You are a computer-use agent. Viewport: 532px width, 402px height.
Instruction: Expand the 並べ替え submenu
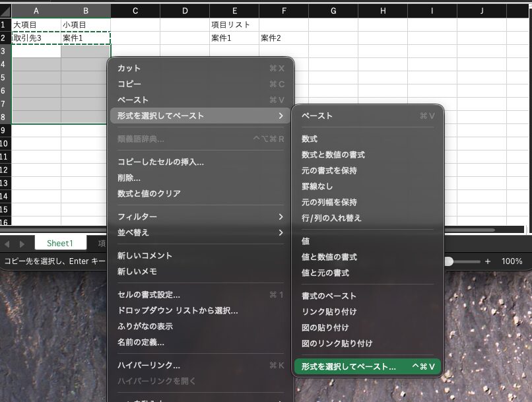pyautogui.click(x=281, y=232)
